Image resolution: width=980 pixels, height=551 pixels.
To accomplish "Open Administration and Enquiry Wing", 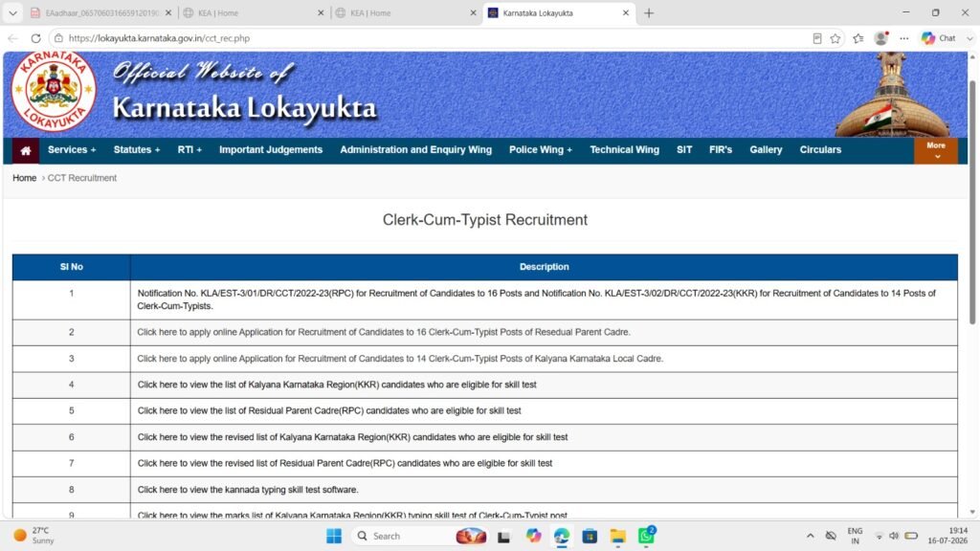I will point(415,150).
